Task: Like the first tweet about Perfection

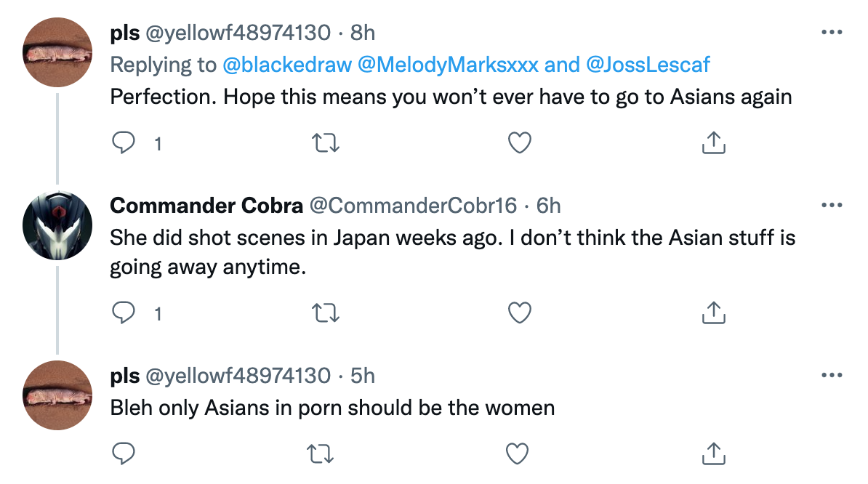Action: click(x=520, y=142)
